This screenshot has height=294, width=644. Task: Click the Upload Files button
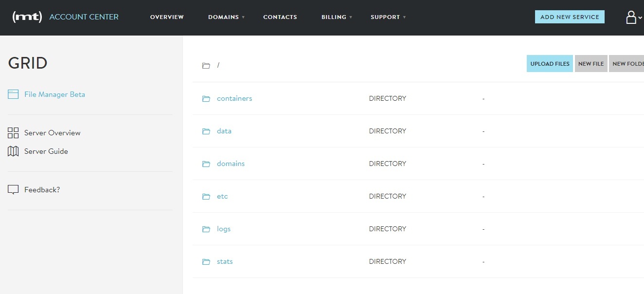coord(550,64)
